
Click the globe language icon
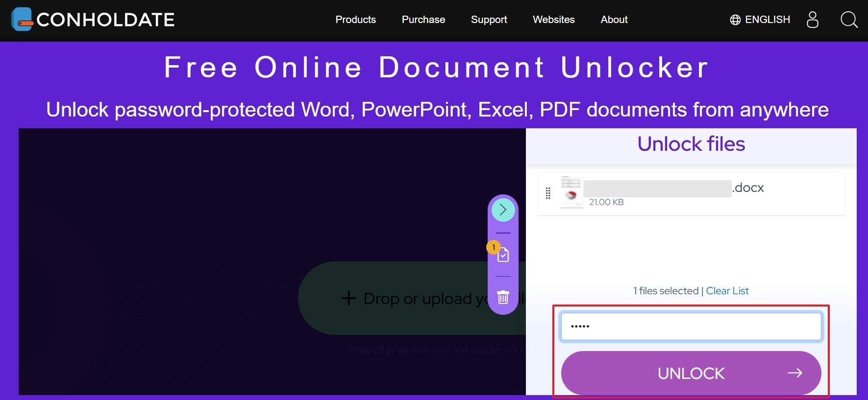(x=735, y=20)
